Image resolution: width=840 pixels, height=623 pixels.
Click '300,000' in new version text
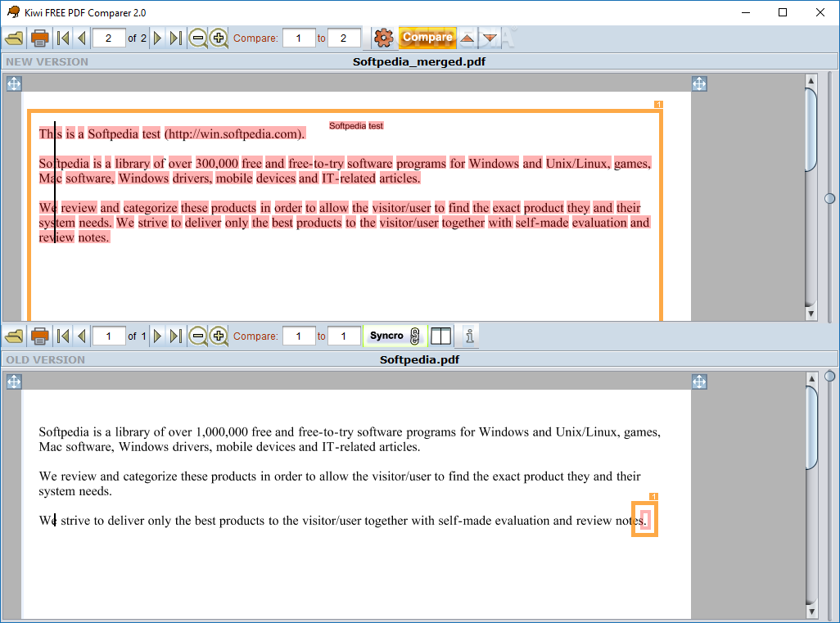coord(216,164)
